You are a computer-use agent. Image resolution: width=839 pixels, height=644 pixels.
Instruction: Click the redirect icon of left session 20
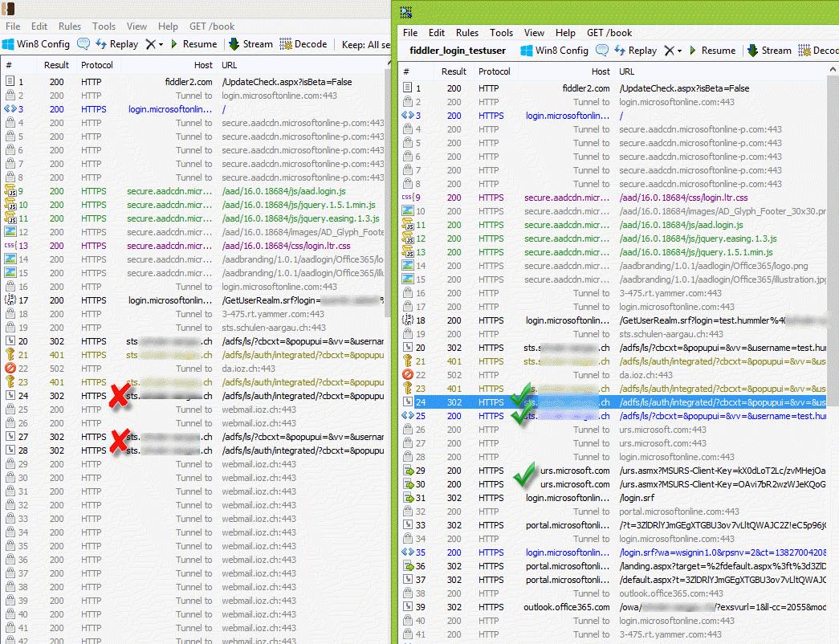click(x=10, y=341)
